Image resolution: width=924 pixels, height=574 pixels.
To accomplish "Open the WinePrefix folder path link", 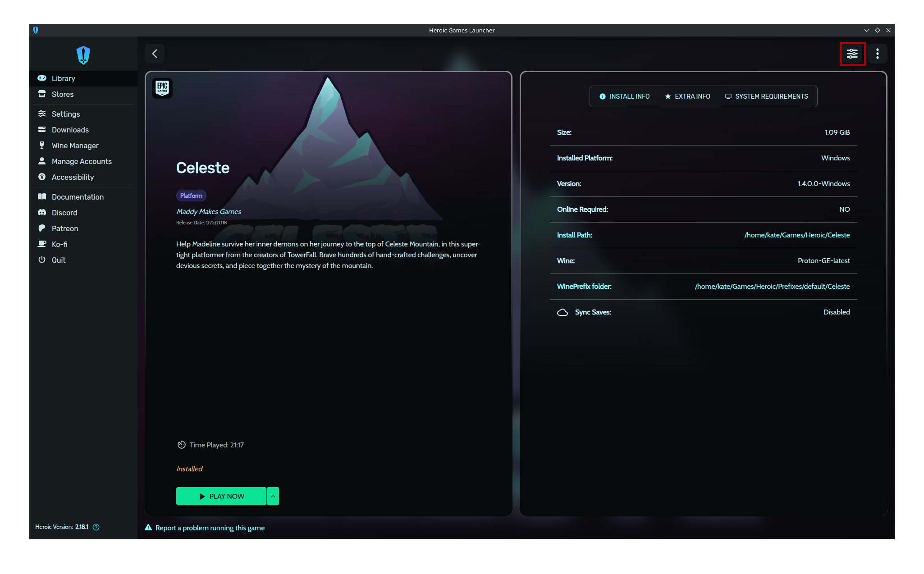I will [x=772, y=287].
